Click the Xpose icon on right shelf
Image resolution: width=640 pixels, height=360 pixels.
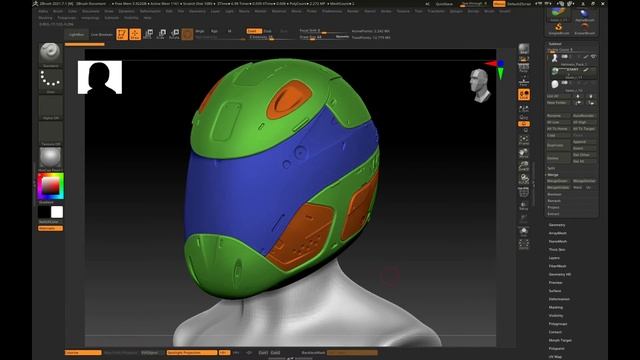[x=524, y=244]
